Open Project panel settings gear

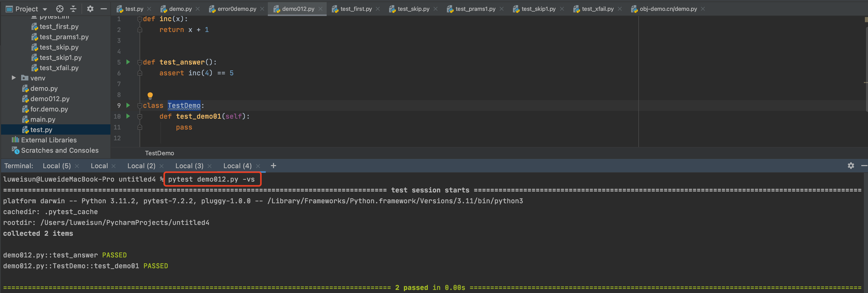click(90, 9)
